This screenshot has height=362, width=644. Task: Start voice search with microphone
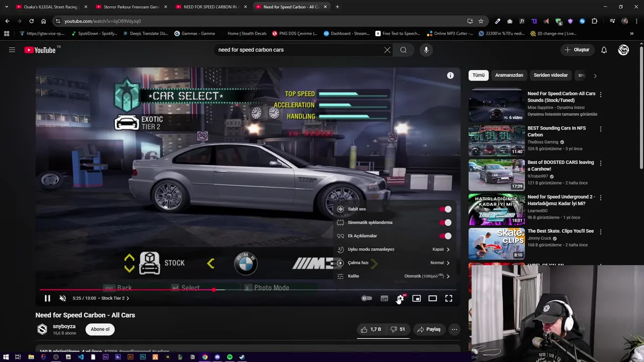pyautogui.click(x=426, y=50)
